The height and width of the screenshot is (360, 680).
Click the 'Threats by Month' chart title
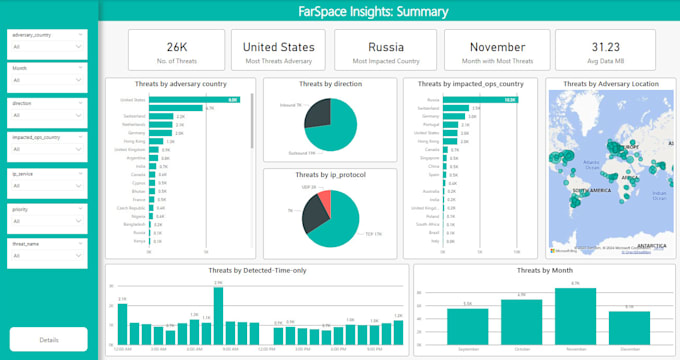coord(545,270)
